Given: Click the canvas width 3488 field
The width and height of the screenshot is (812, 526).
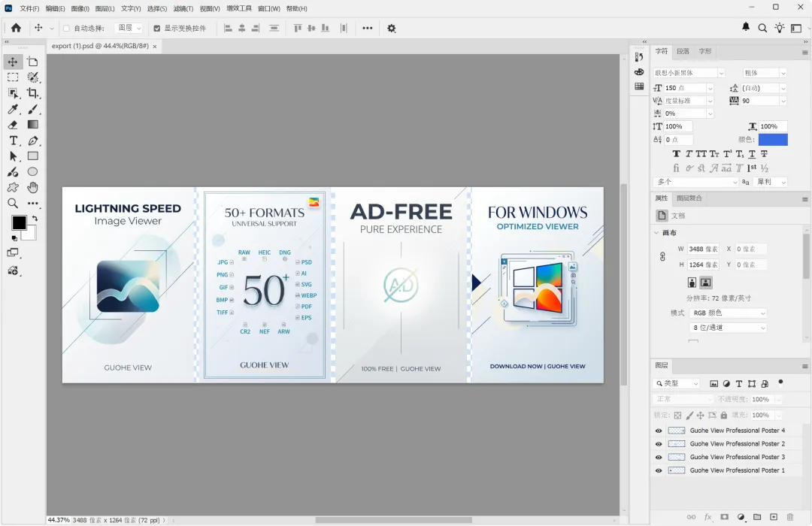Looking at the screenshot, I should (703, 249).
